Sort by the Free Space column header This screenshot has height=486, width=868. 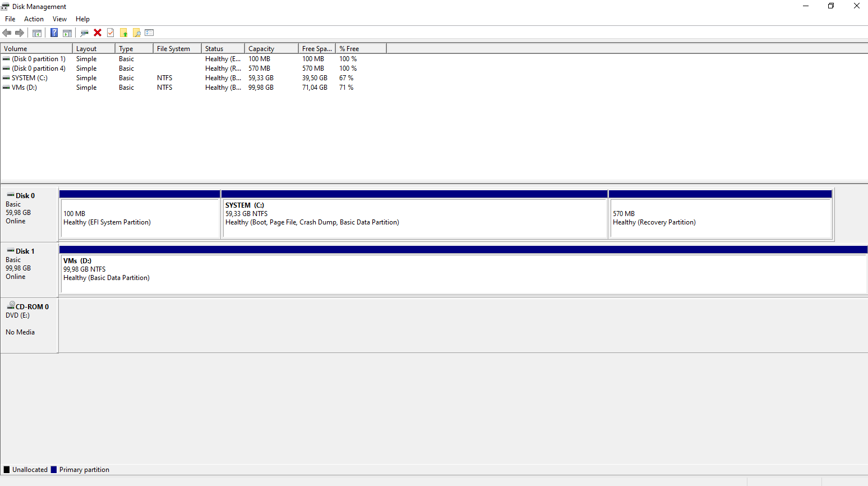click(317, 49)
